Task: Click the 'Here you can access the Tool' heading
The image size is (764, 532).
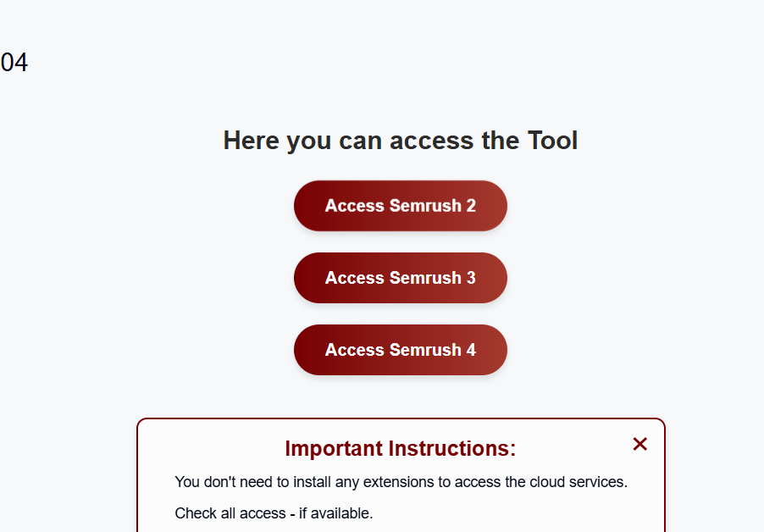Action: (x=401, y=141)
